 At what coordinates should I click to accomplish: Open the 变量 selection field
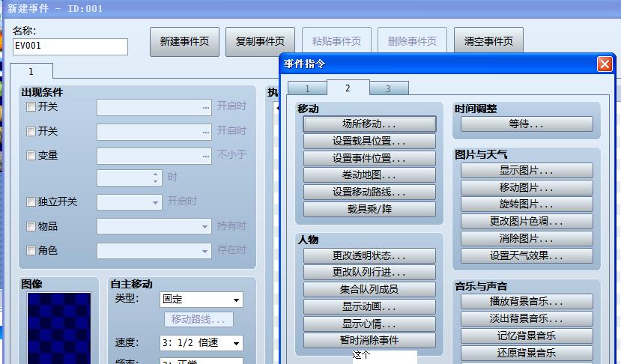154,156
